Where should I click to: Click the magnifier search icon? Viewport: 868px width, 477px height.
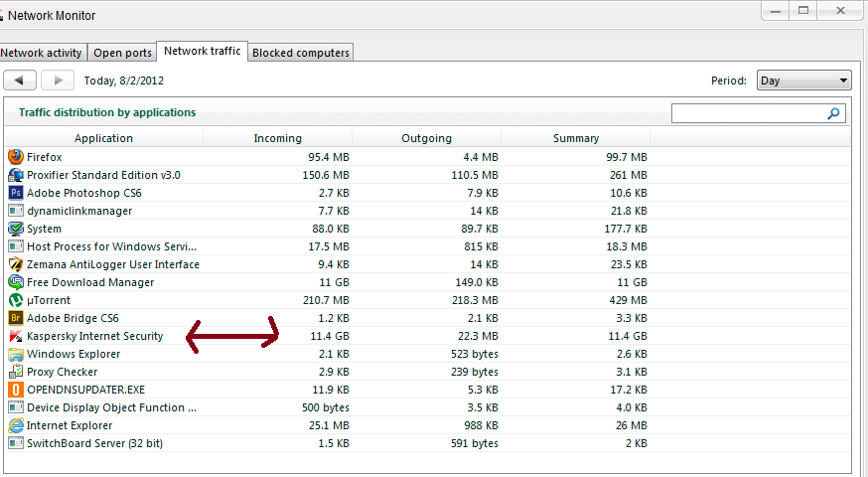coord(833,113)
